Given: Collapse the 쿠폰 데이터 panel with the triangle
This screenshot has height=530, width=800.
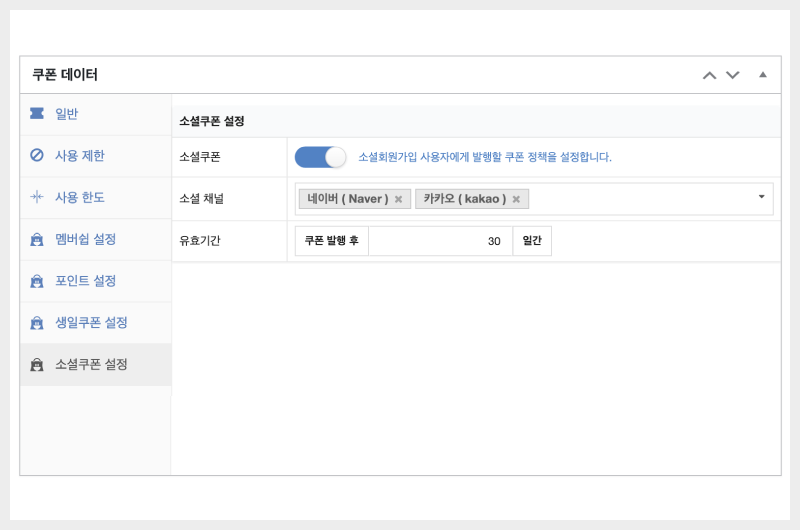Looking at the screenshot, I should pos(762,75).
